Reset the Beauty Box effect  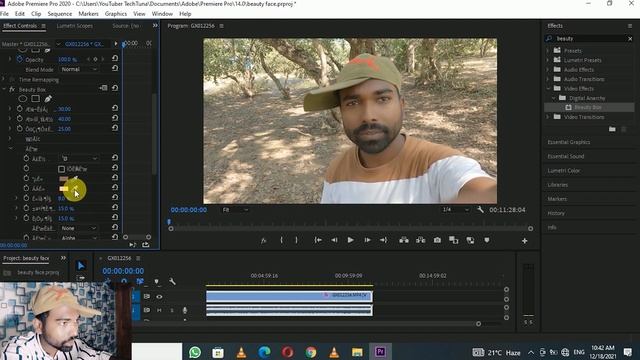click(x=115, y=88)
